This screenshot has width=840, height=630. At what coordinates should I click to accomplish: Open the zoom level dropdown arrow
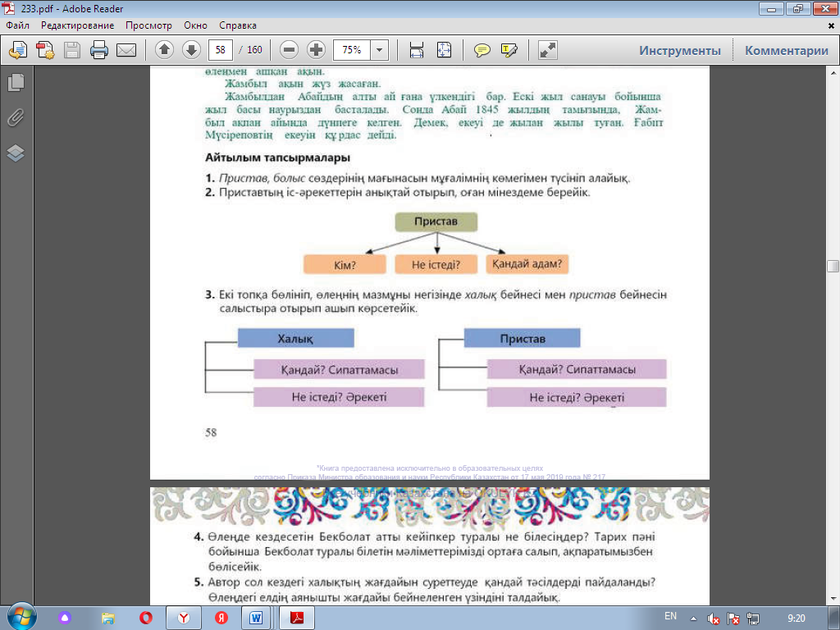[x=379, y=50]
